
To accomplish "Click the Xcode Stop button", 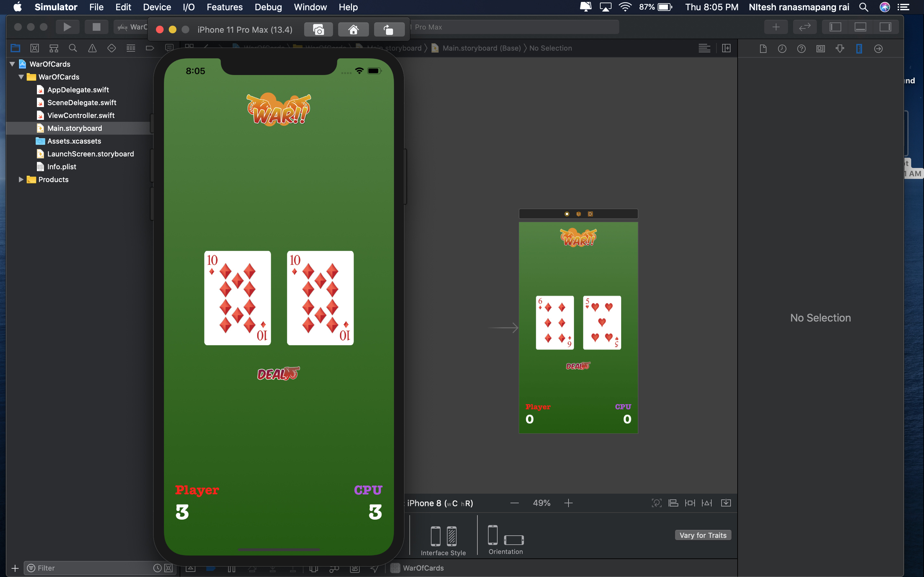I will (x=96, y=27).
